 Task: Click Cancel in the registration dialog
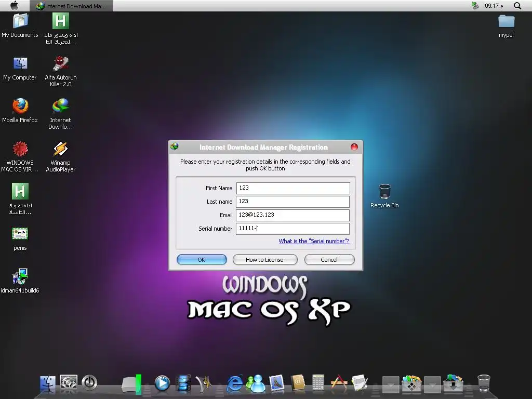[329, 260]
